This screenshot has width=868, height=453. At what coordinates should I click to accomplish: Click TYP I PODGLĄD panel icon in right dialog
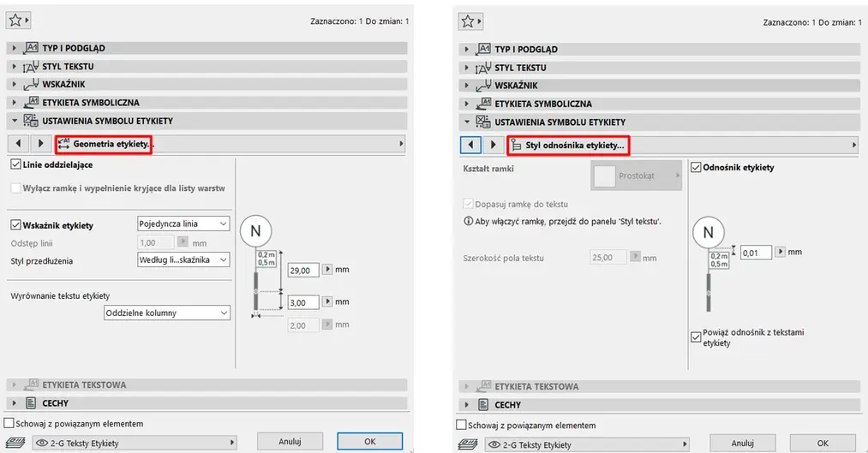click(483, 49)
